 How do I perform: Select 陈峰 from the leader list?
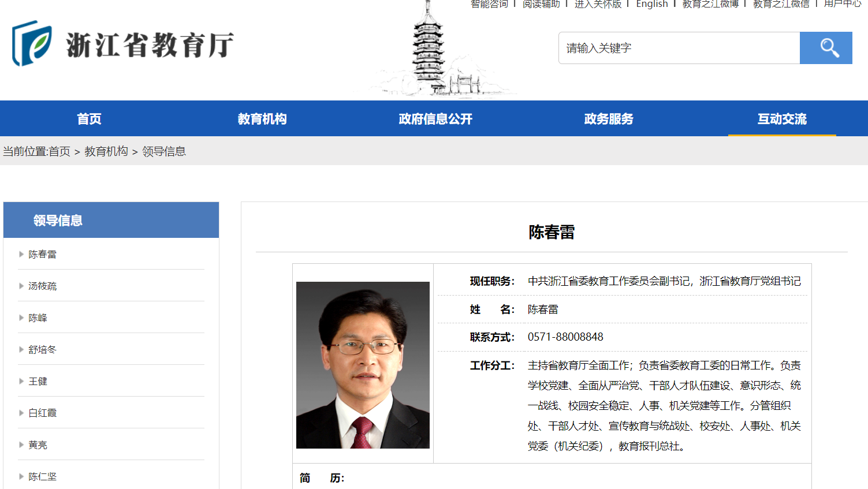click(x=38, y=318)
